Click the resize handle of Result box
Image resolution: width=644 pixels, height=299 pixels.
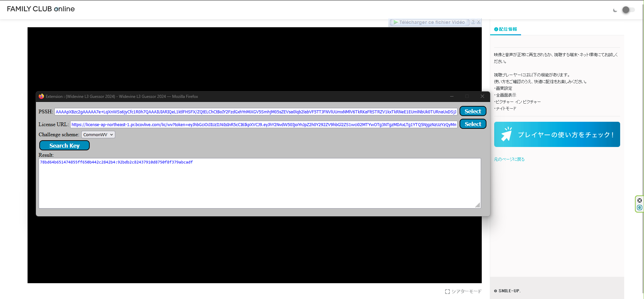(x=478, y=205)
